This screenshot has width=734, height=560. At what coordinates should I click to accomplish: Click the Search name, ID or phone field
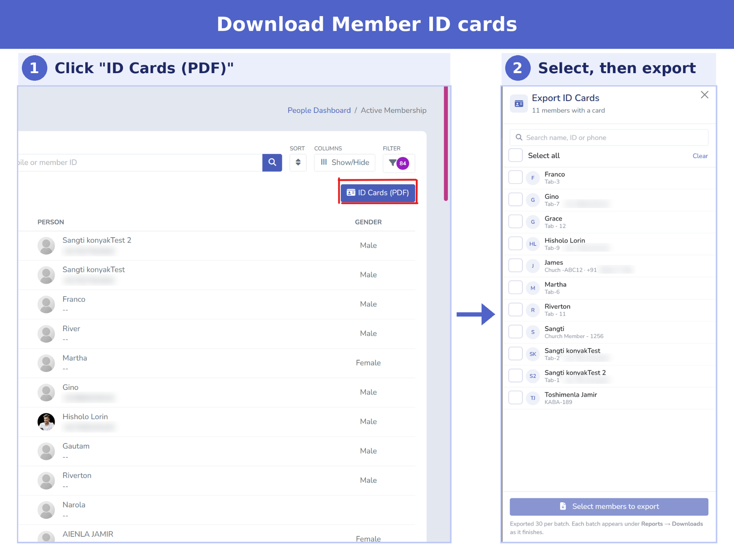(609, 138)
